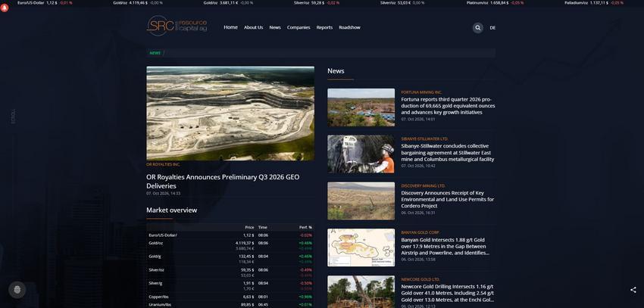
Task: Click the FORTUNA MINING INC. company label
Action: pyautogui.click(x=421, y=92)
